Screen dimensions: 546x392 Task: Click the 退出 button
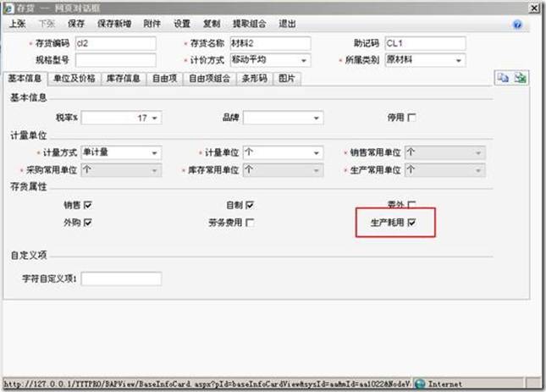coord(287,25)
